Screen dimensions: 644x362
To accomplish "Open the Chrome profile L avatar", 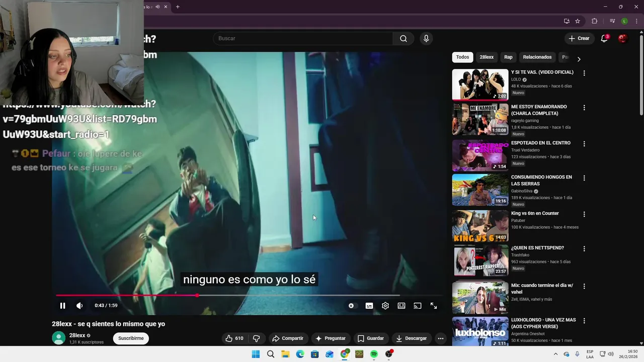I will pos(624,21).
